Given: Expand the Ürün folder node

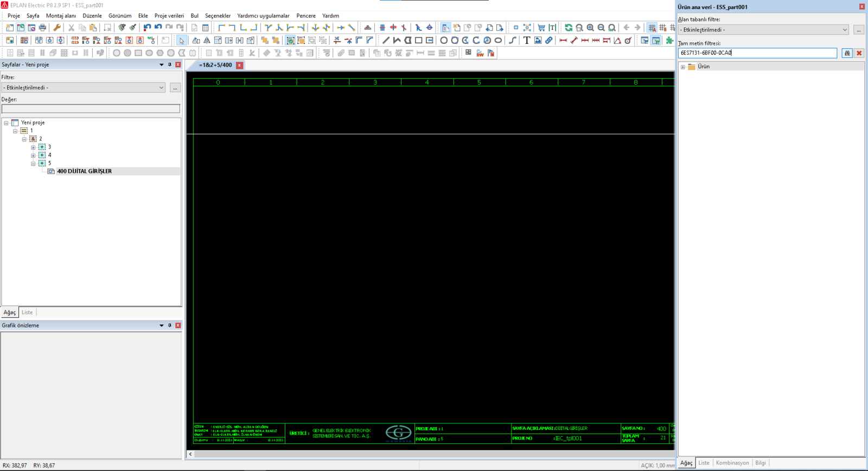Looking at the screenshot, I should pyautogui.click(x=683, y=67).
